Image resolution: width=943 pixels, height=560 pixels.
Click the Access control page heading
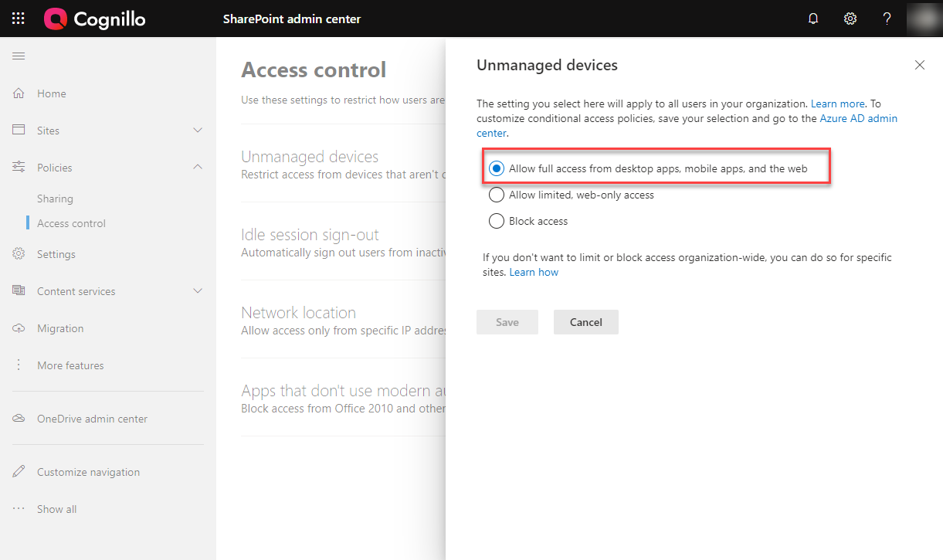(314, 70)
